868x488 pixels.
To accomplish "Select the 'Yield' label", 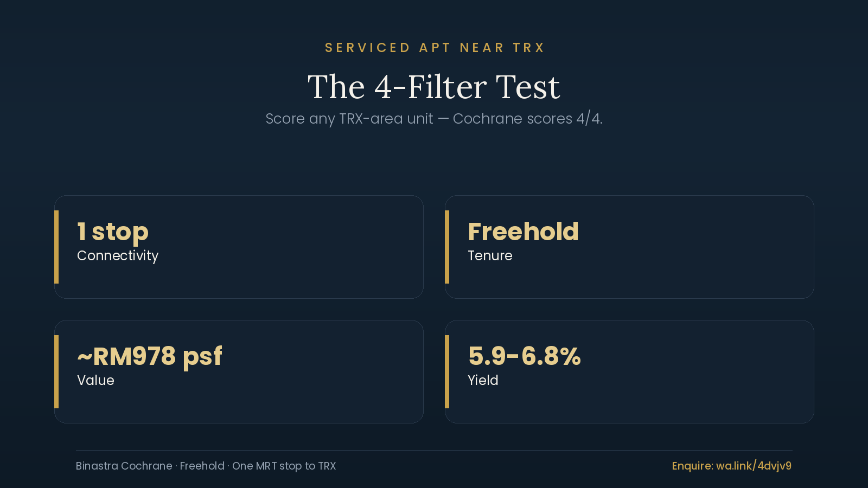I will pos(483,381).
